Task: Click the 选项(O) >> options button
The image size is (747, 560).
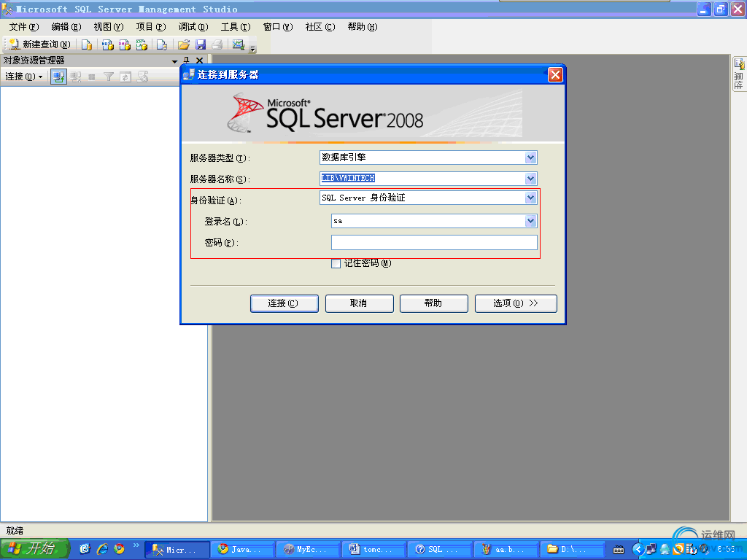Action: click(516, 304)
